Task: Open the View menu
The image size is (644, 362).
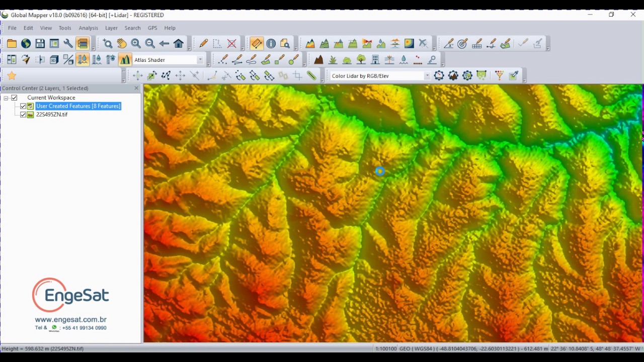Action: point(46,28)
